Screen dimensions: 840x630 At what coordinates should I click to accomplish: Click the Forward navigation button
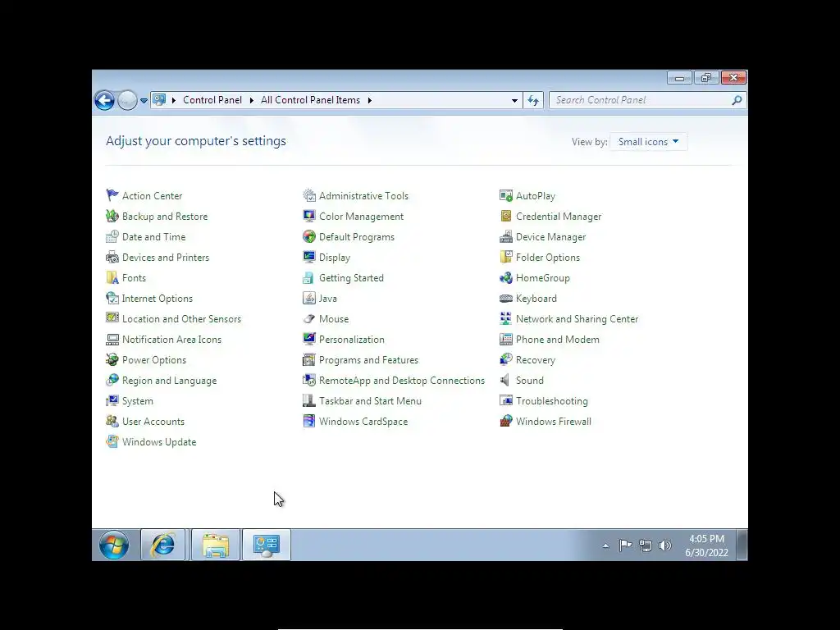[x=127, y=100]
